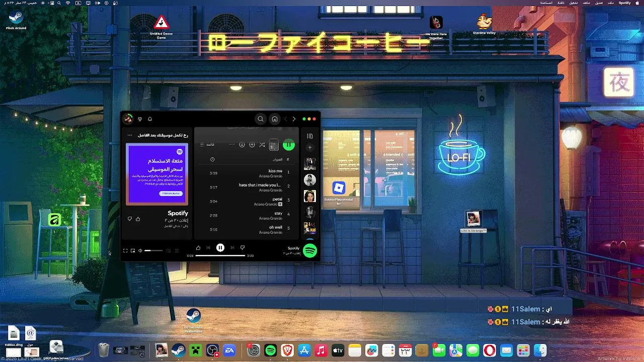The width and height of the screenshot is (644, 362).
Task: Go to Spotify home
Action: [274, 119]
